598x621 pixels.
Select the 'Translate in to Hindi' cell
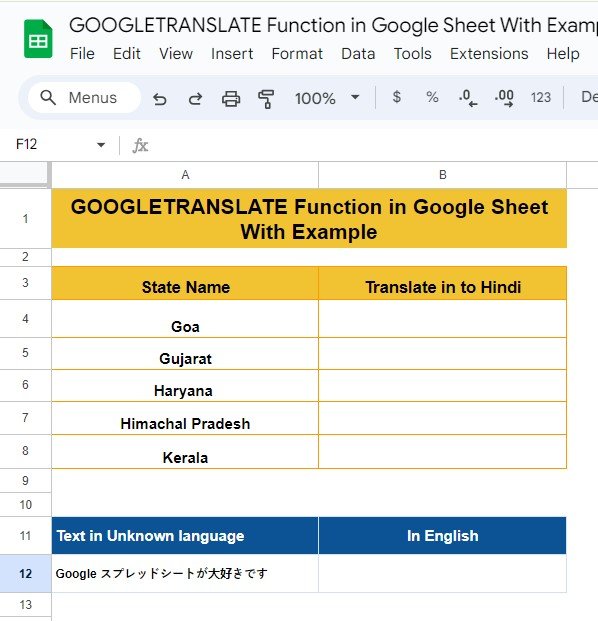442,283
